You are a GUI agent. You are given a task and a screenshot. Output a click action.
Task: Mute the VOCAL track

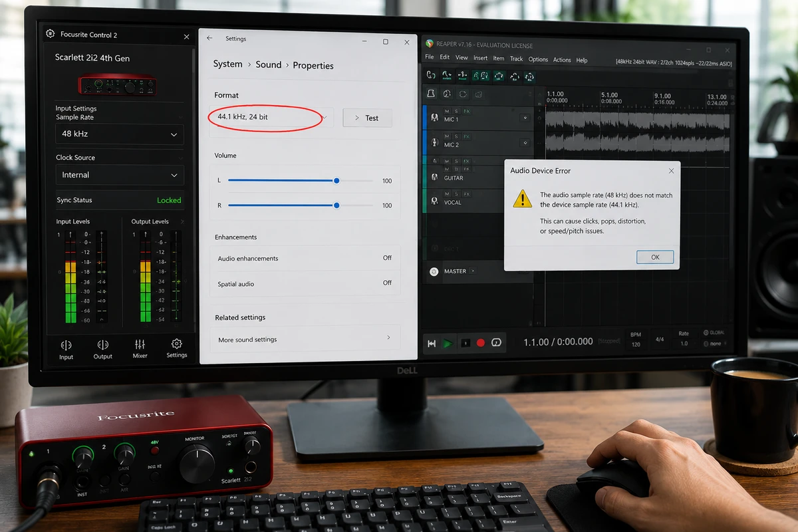pyautogui.click(x=447, y=194)
